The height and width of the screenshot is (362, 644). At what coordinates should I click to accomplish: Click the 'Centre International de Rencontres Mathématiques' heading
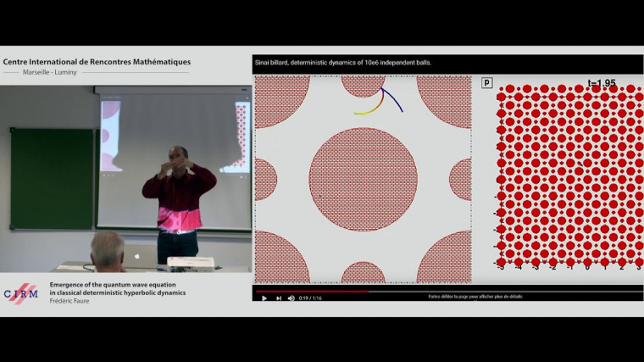pos(97,62)
